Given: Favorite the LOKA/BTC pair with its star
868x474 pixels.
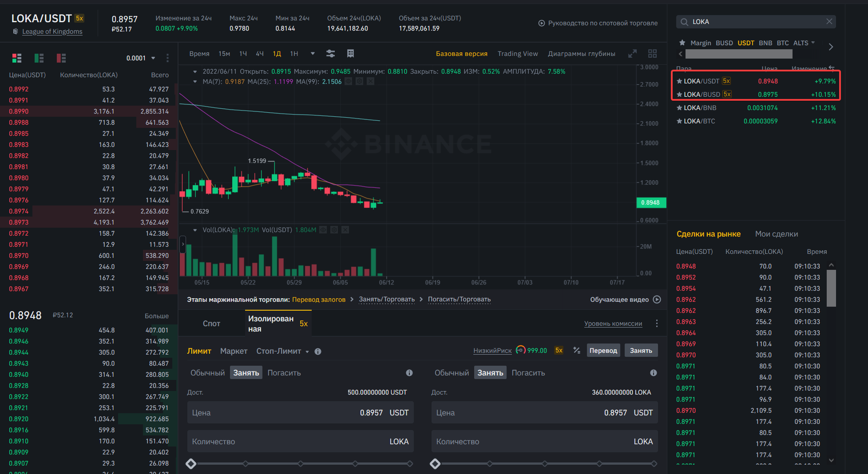Looking at the screenshot, I should (679, 121).
